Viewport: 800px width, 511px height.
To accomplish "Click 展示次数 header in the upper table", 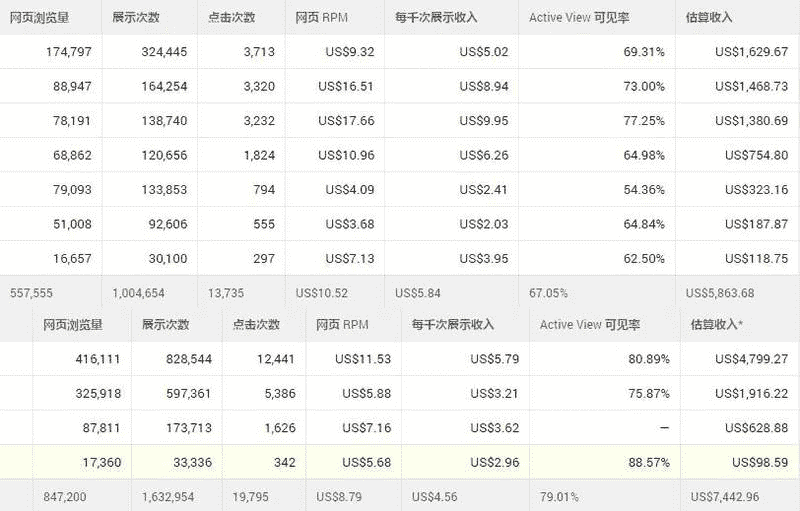I will [138, 18].
